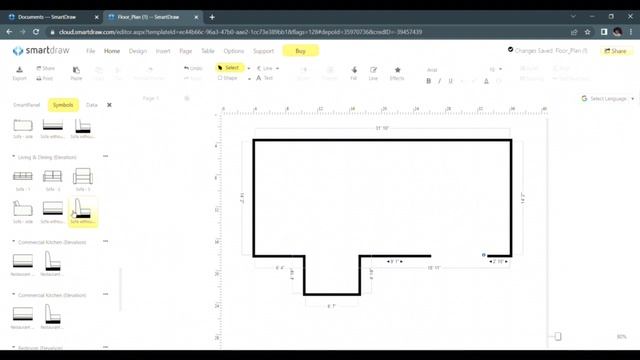Toggle Bold formatting
Screen dimensions: 640x360
point(428,81)
